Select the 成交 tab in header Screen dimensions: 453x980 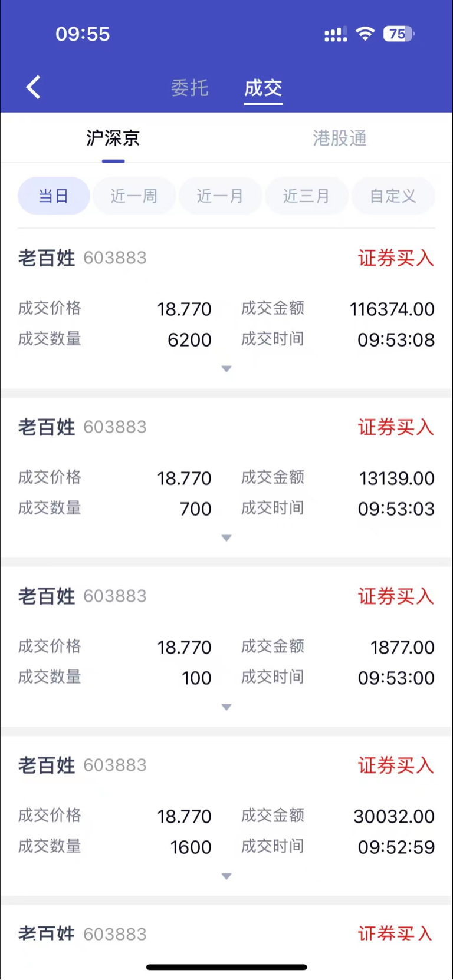[x=263, y=88]
